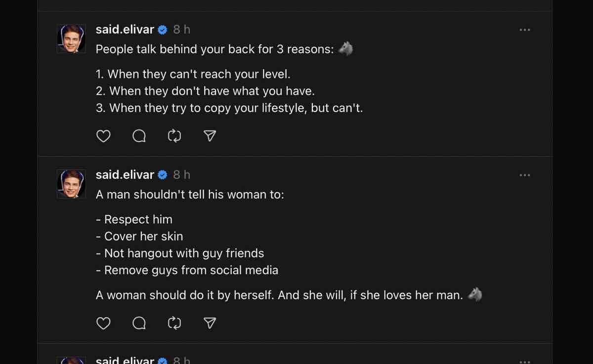Viewport: 593px width, 364px height.
Task: Repost the "A man shouldn't tell his woman" post
Action: (x=174, y=323)
